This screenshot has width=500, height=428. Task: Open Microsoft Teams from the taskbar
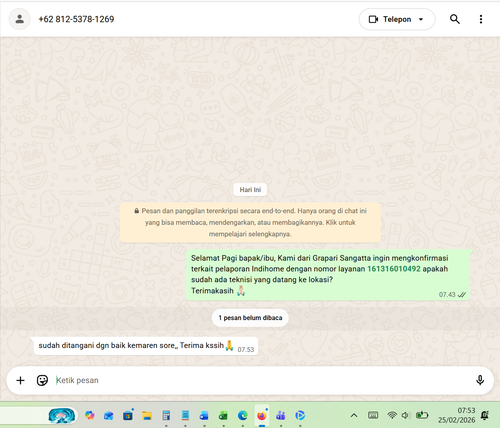pos(281,415)
